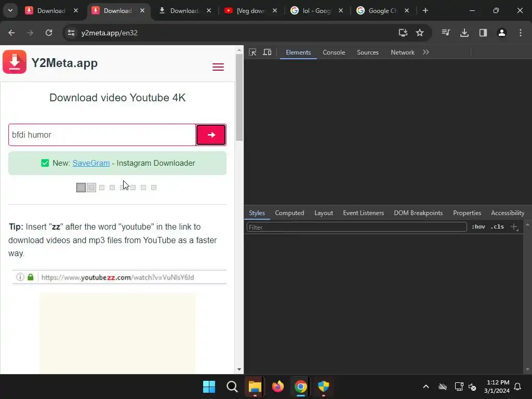Open the media control icon
The width and height of the screenshot is (532, 399).
point(446,33)
